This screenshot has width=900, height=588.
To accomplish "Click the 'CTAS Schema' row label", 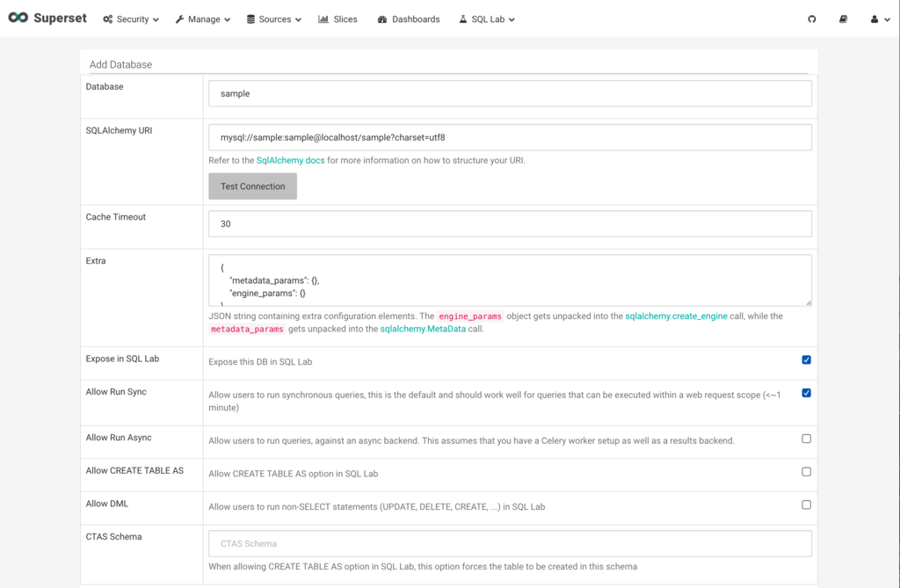I will coord(113,537).
